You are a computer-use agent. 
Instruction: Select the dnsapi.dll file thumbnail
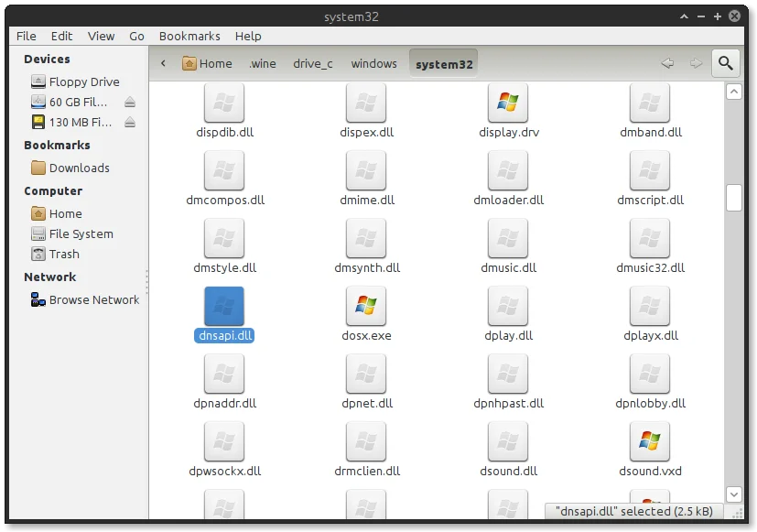coord(224,306)
